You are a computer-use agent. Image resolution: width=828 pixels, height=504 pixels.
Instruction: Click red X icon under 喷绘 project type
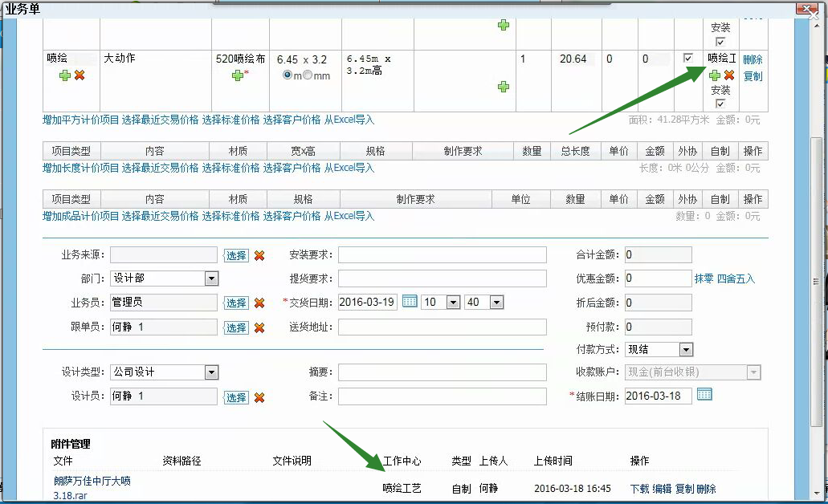80,75
